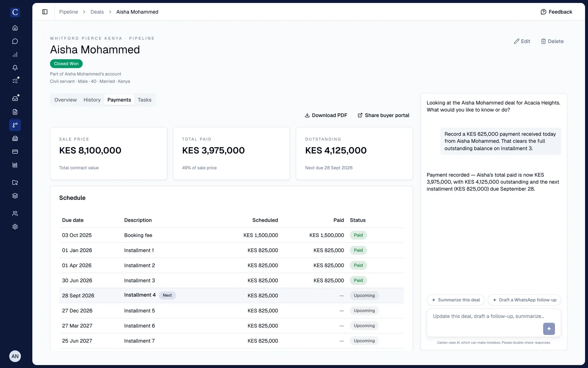Click the 28 Sept 2026 due date
Viewport: 588px width, 368px height.
pos(78,296)
